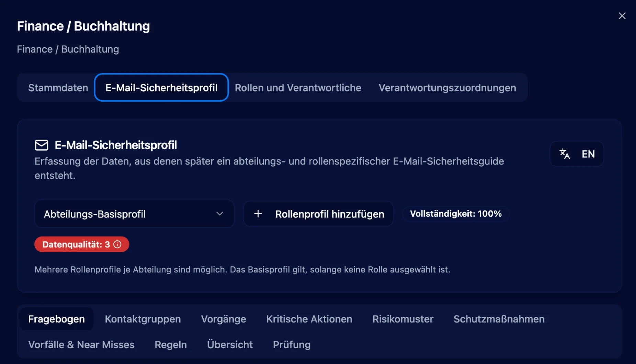Viewport: 636px width, 364px height.
Task: Expand the Abteilungs-Basisprofil dropdown chevron
Action: (220, 214)
